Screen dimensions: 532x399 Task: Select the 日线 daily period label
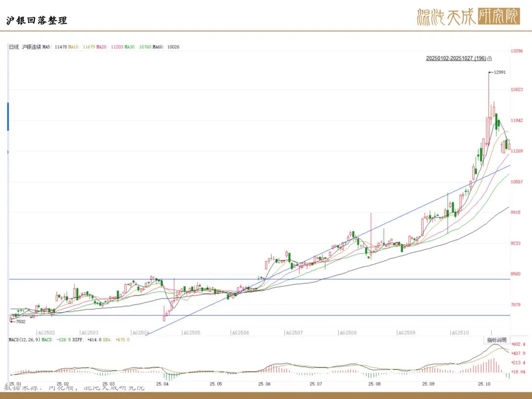[x=14, y=47]
